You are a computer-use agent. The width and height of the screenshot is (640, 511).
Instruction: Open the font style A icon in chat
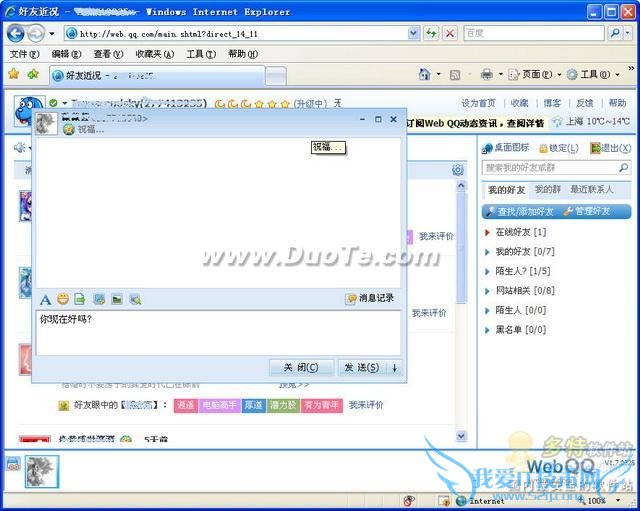(x=45, y=300)
